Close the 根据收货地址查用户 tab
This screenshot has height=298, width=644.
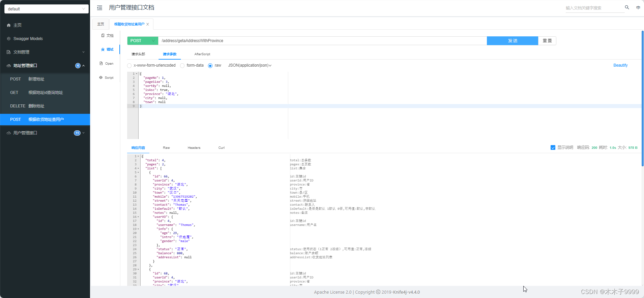click(x=148, y=24)
